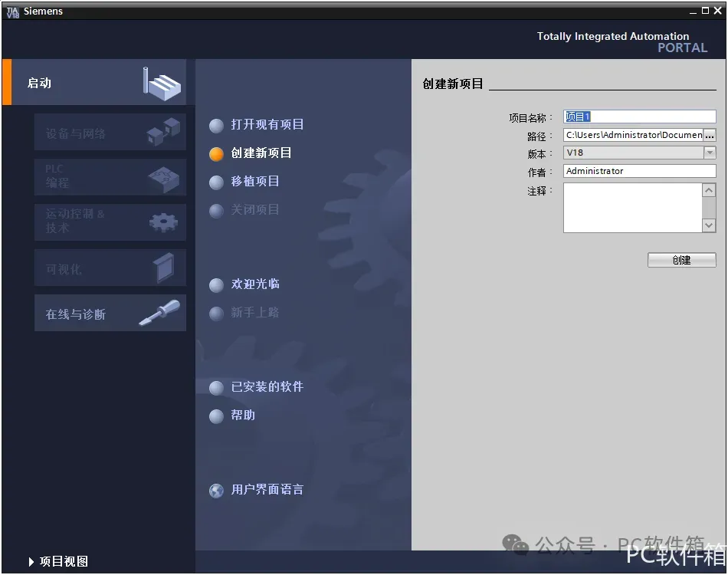Close the Siemens window
728x575 pixels.
[718, 11]
